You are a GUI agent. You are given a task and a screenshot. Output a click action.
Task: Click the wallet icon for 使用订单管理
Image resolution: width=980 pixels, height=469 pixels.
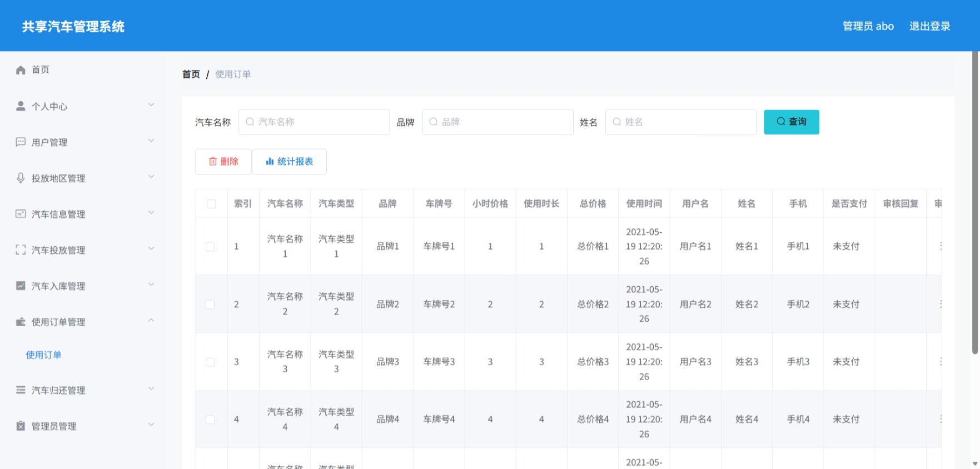coord(21,322)
